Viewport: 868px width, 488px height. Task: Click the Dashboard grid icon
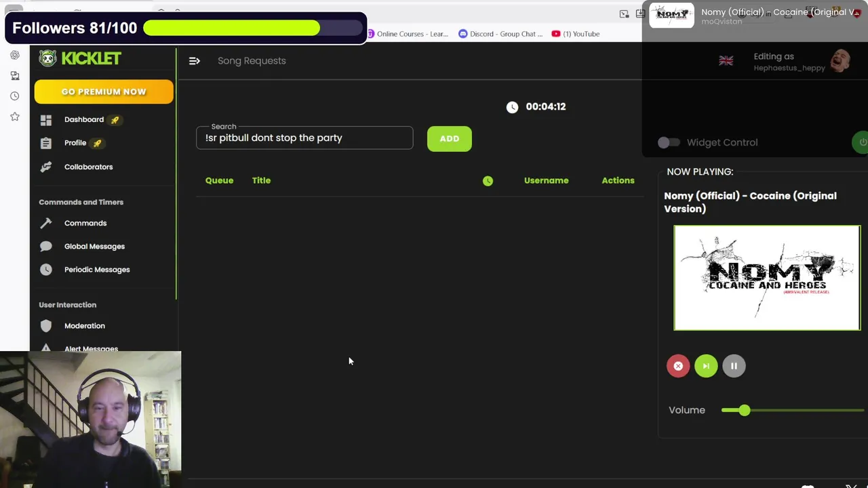point(45,120)
